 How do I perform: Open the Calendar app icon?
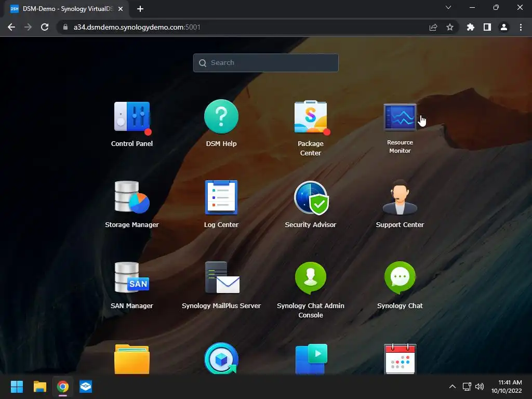(400, 359)
